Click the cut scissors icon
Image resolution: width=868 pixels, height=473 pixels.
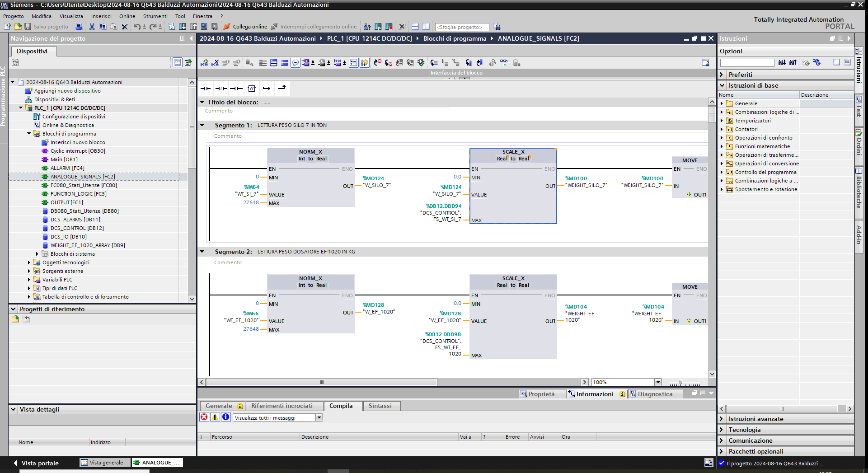pyautogui.click(x=92, y=27)
